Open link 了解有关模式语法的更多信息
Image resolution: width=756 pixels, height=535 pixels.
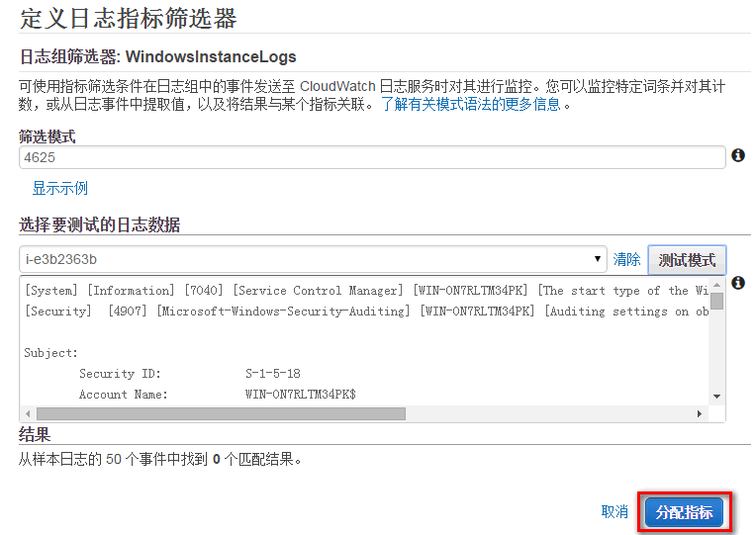click(x=471, y=104)
